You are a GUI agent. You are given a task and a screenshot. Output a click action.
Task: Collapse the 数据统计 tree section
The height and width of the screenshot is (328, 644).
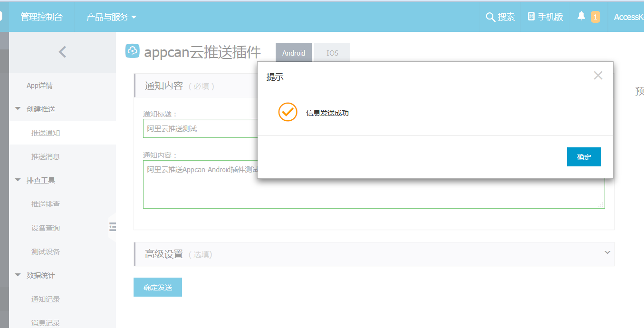(18, 275)
